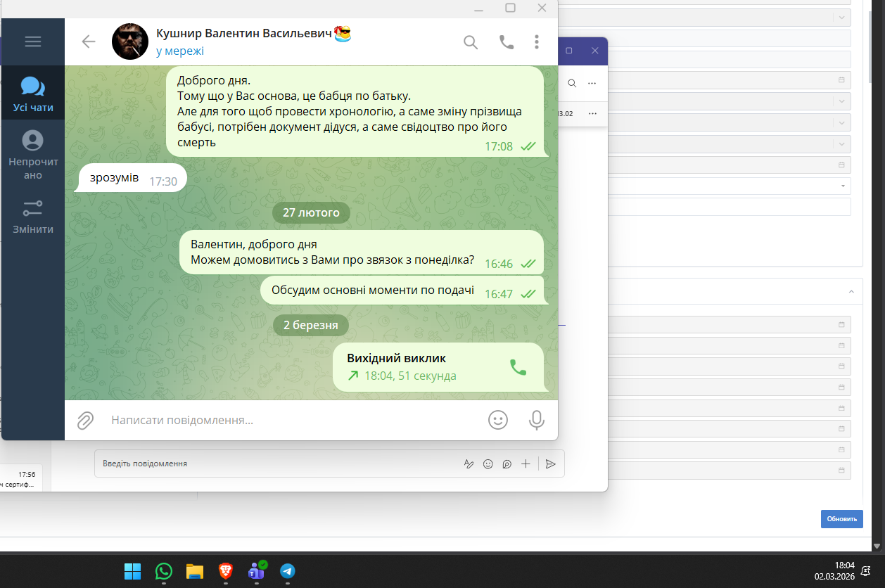Open Brave browser from the taskbar
This screenshot has height=588, width=885.
pyautogui.click(x=225, y=571)
